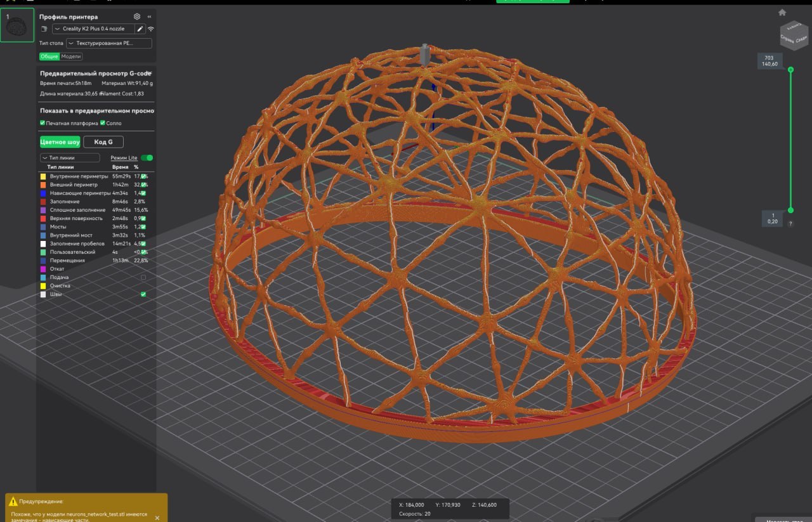812x522 pixels.
Task: Click the Скорость: 20 readout
Action: 414,514
